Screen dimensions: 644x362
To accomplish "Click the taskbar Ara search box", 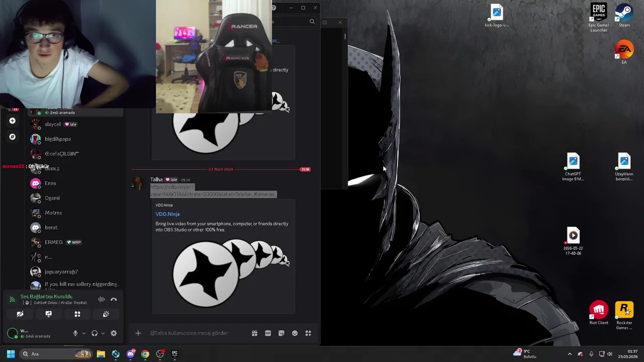I will (55, 354).
